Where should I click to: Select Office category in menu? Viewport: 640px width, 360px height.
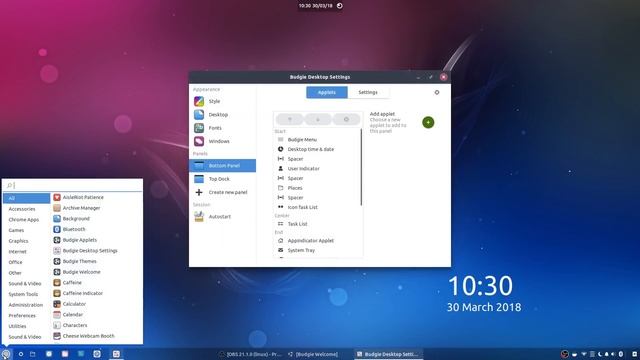click(x=27, y=262)
